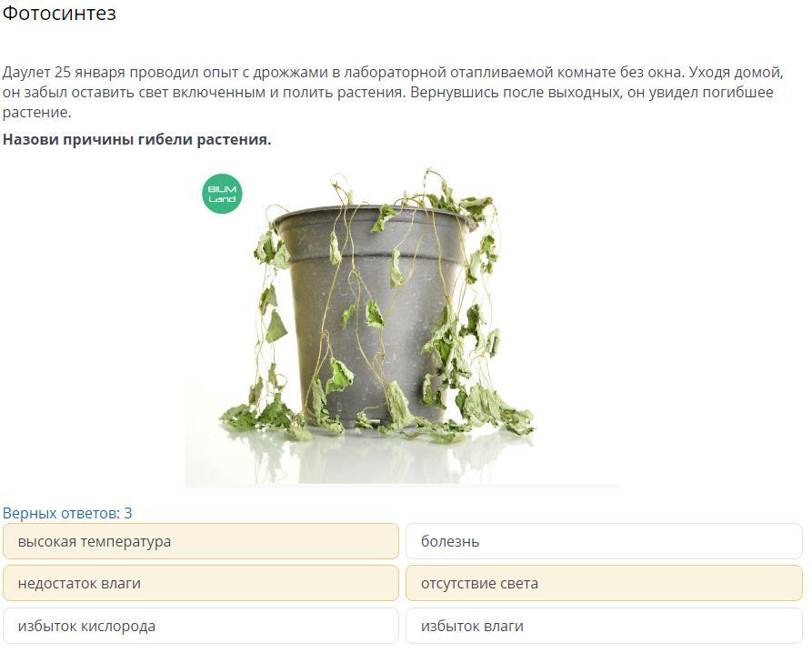Click the wilted plant photo
The image size is (812, 663).
402,327
